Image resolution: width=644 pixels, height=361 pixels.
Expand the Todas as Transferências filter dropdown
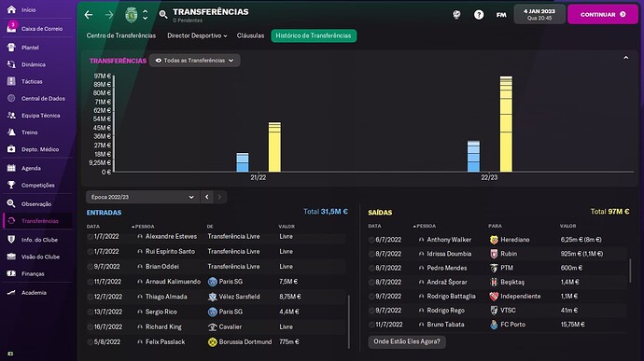tap(195, 61)
